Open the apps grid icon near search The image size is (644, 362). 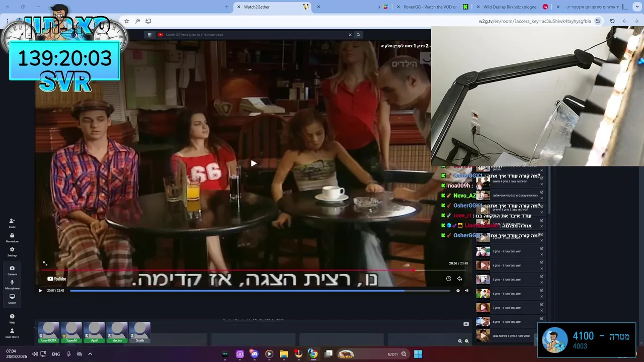tap(149, 35)
